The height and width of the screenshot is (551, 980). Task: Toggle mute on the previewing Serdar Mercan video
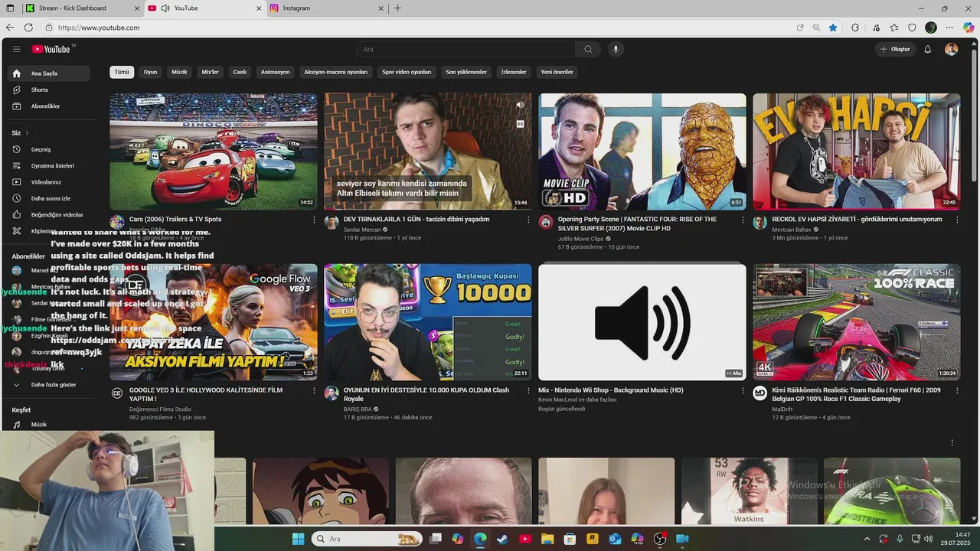[x=520, y=105]
